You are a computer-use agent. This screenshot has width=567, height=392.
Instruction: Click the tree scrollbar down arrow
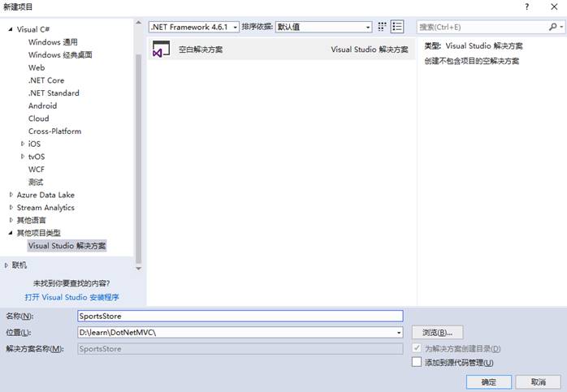(x=138, y=269)
